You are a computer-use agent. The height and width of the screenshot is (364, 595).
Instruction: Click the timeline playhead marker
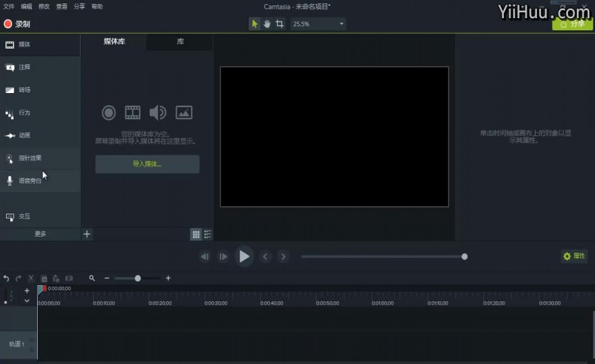pos(41,289)
